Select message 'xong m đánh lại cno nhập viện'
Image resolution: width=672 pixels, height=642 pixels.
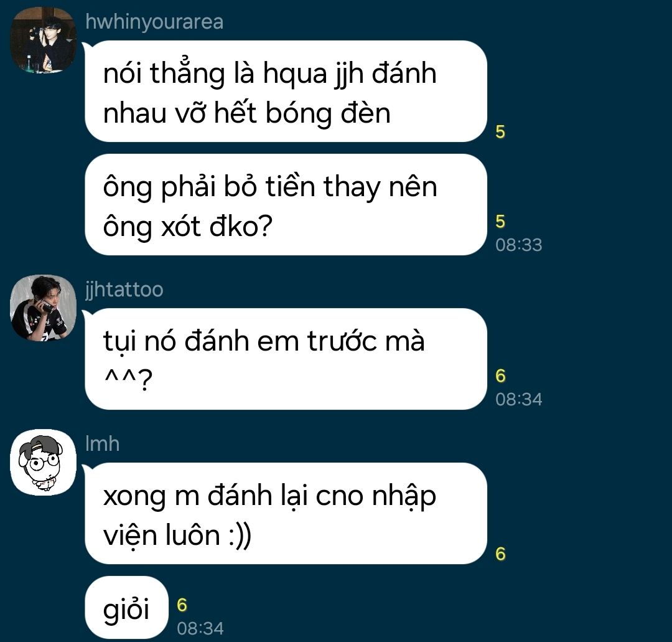(x=286, y=513)
